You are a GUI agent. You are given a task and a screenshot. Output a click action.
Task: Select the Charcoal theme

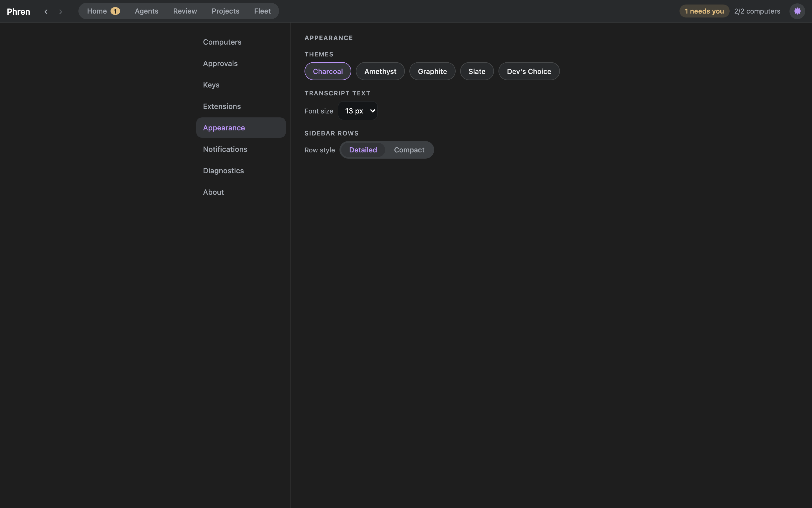point(328,71)
